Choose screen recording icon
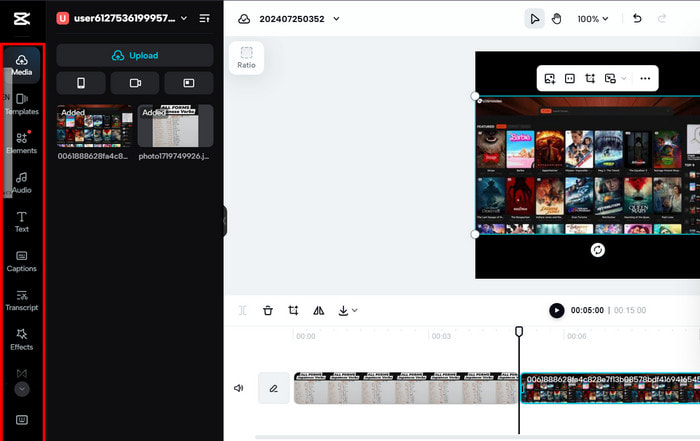The height and width of the screenshot is (441, 700). (x=188, y=83)
